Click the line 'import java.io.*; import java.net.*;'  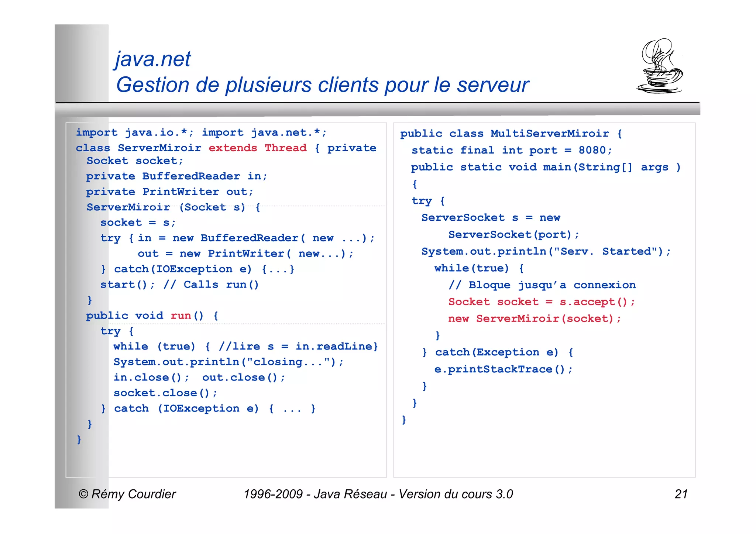point(201,132)
